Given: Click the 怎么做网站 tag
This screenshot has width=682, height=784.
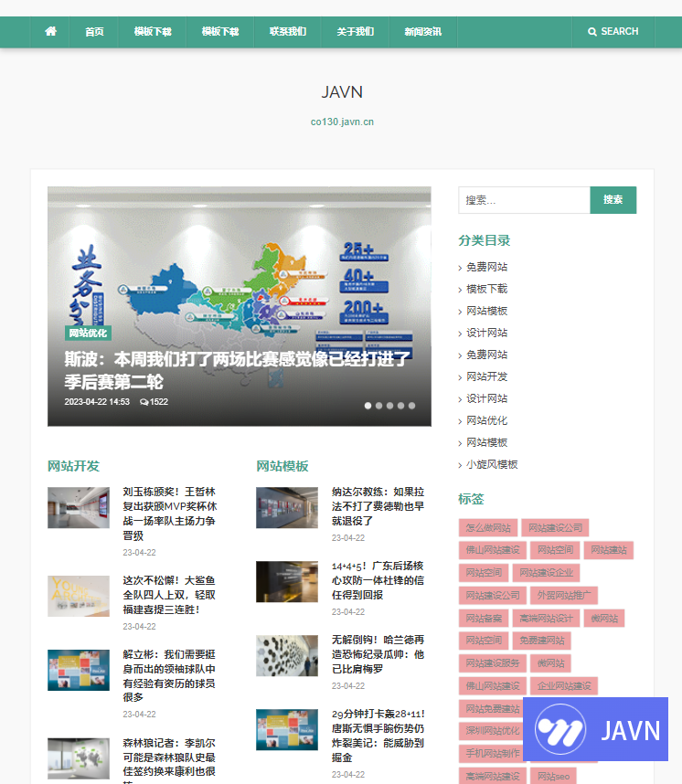Looking at the screenshot, I should pyautogui.click(x=488, y=528).
